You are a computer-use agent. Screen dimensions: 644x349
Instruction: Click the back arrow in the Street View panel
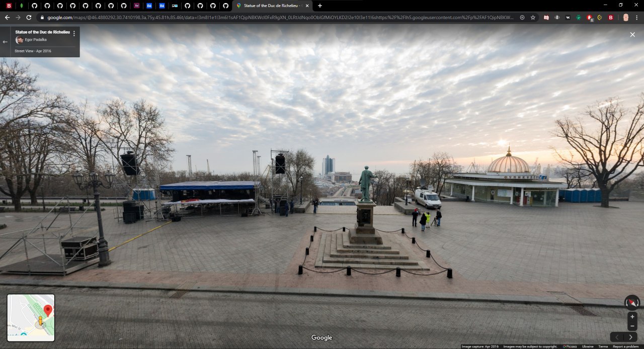point(5,42)
